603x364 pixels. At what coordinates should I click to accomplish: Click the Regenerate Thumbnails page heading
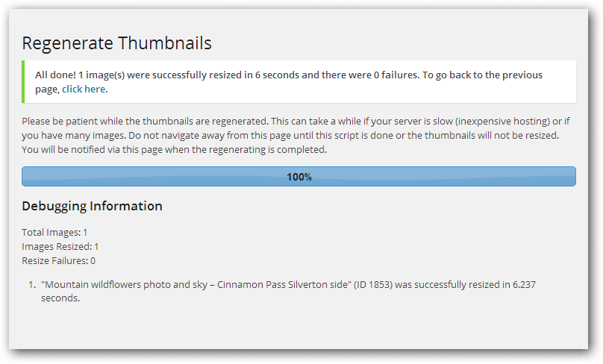[x=116, y=43]
